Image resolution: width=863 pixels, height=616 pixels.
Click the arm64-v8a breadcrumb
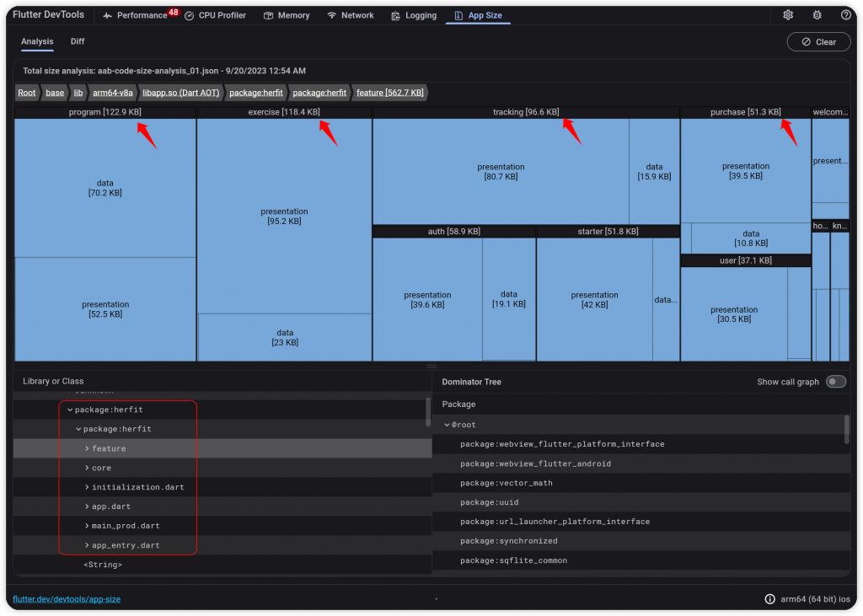coord(112,93)
